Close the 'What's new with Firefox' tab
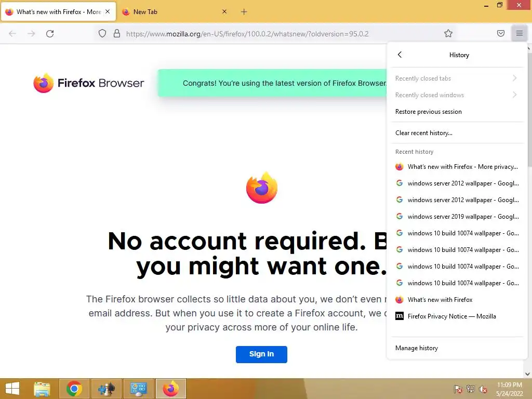This screenshot has width=532, height=399. (108, 11)
